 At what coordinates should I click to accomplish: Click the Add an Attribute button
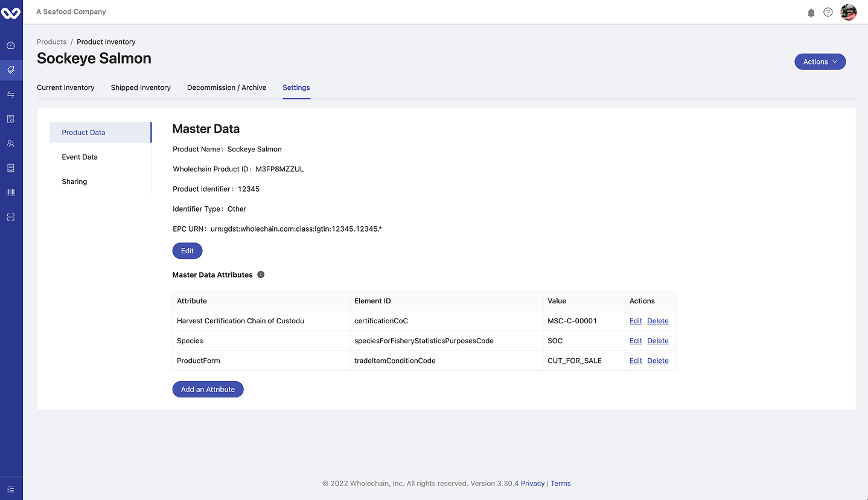(x=208, y=389)
